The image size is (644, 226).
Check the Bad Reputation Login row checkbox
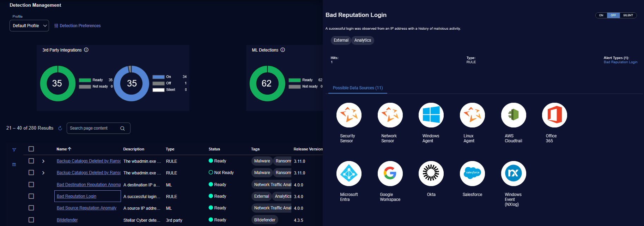(31, 196)
